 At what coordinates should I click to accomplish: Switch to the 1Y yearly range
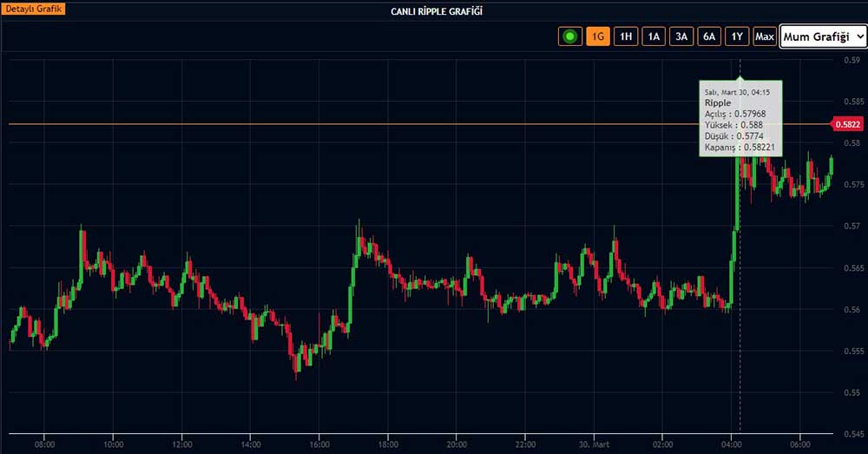point(737,36)
